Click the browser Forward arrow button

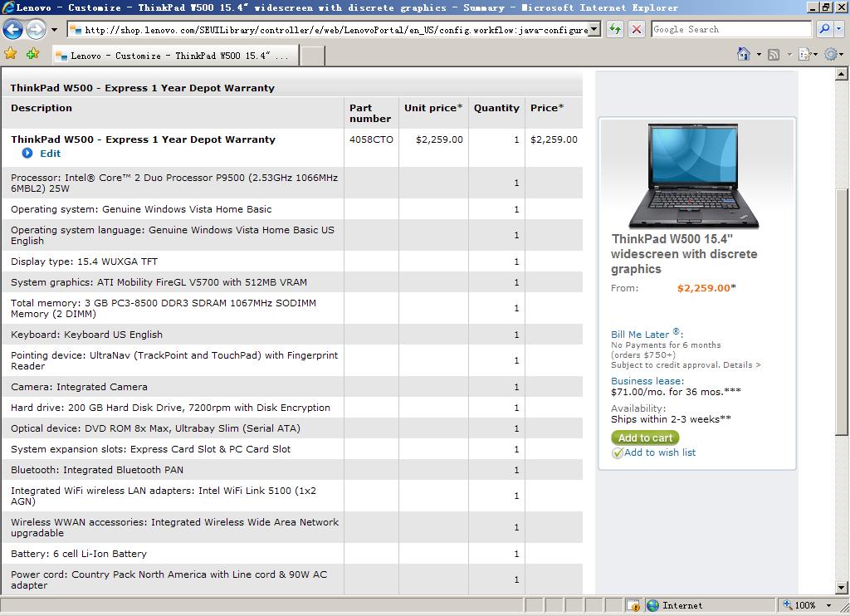37,29
